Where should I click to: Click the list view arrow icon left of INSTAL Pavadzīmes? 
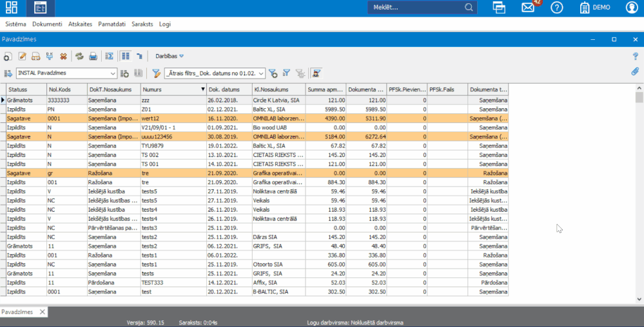click(x=8, y=73)
